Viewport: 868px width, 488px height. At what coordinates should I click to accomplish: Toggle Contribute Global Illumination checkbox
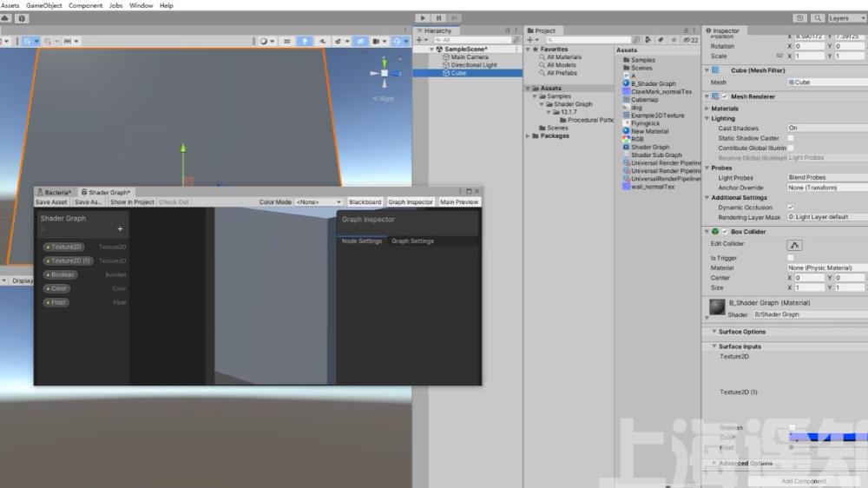pos(791,148)
